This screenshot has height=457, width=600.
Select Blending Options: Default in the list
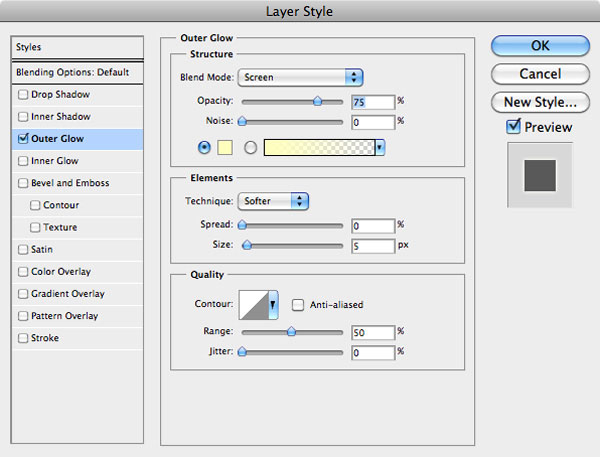[x=78, y=73]
